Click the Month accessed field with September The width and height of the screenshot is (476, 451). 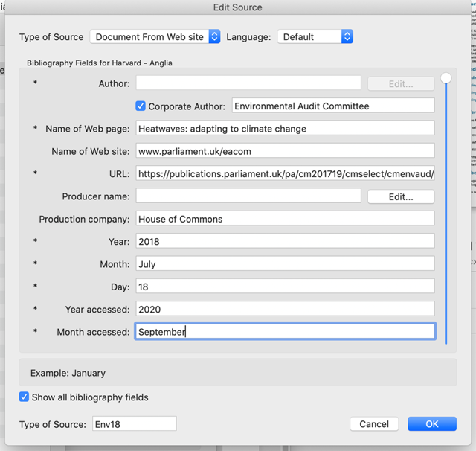coord(285,331)
